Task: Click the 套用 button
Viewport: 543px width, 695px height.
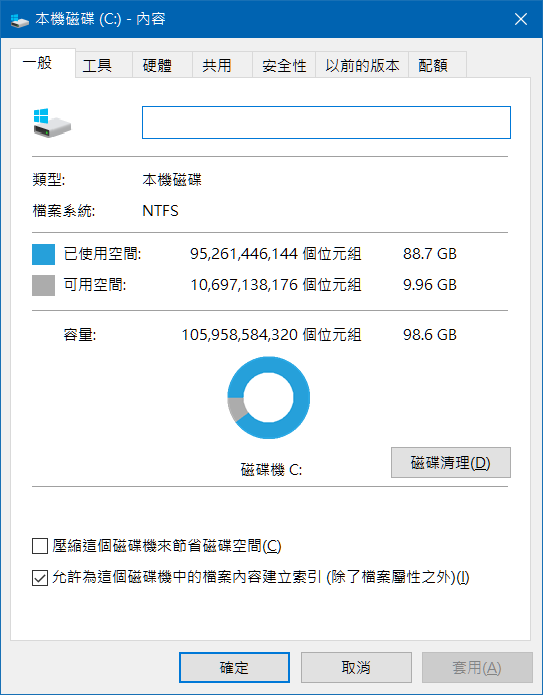Action: (477, 668)
